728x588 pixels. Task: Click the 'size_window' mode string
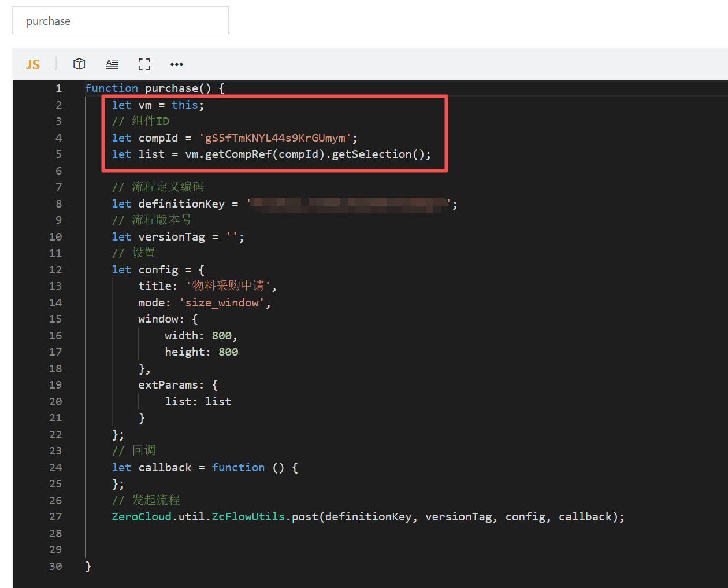pyautogui.click(x=222, y=303)
